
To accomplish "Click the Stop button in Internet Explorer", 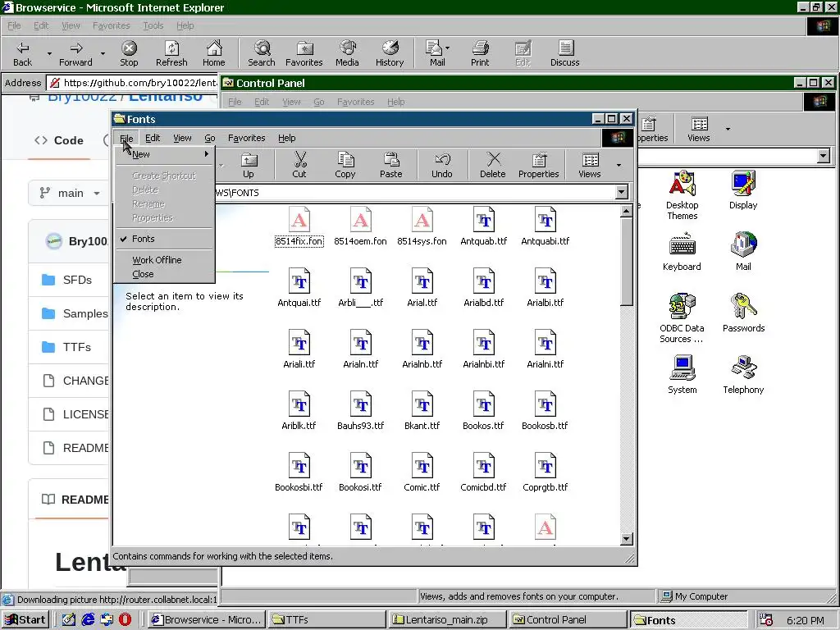I will tap(129, 53).
